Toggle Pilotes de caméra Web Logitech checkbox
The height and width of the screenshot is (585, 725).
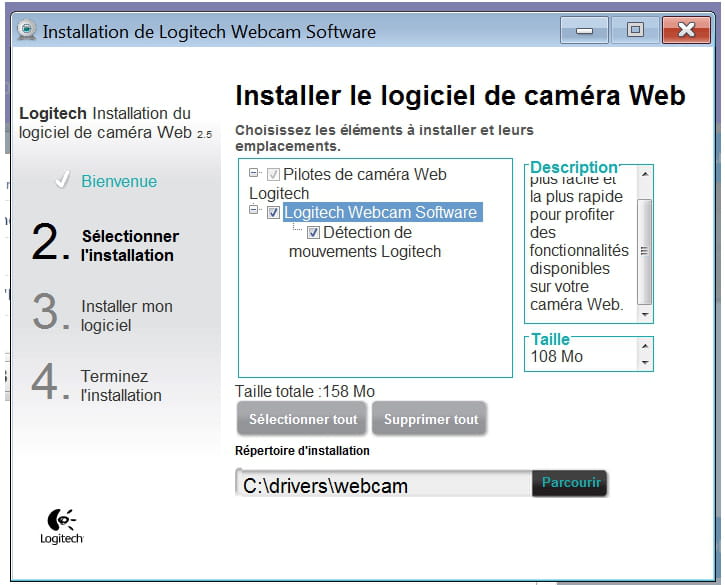[273, 174]
